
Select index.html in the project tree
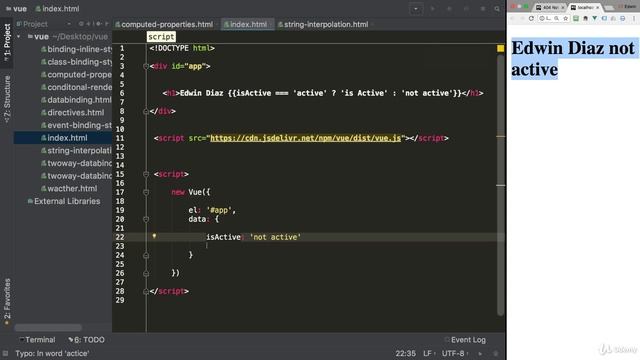coord(64,138)
